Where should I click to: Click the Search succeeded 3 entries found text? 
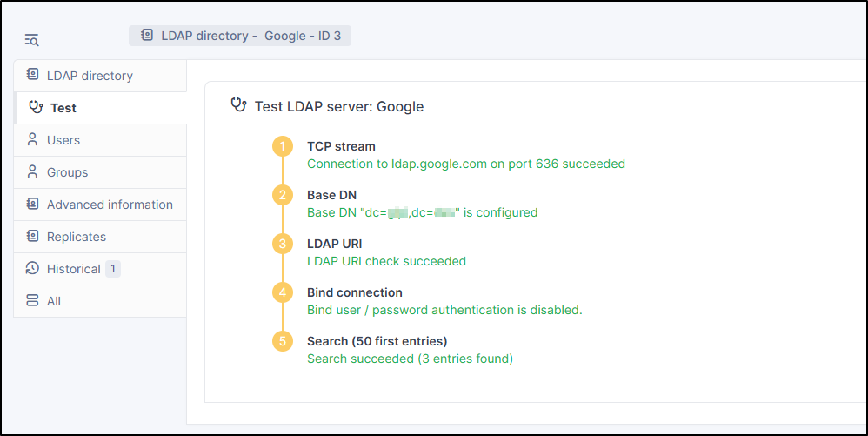point(410,359)
